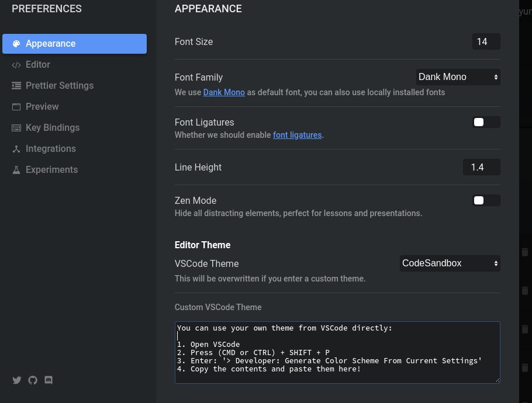Click the keyboard icon beside Key Bindings
This screenshot has height=403, width=532.
click(16, 128)
